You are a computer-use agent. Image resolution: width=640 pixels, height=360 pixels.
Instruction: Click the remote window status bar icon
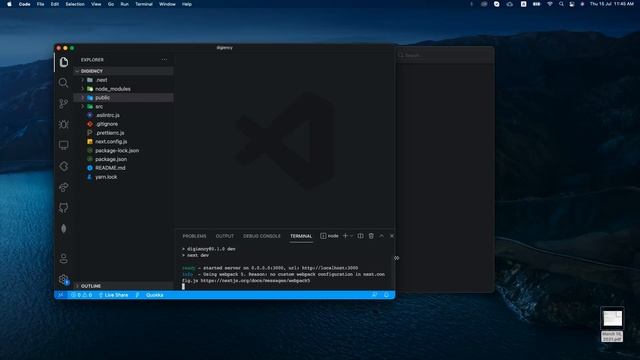coord(60,295)
